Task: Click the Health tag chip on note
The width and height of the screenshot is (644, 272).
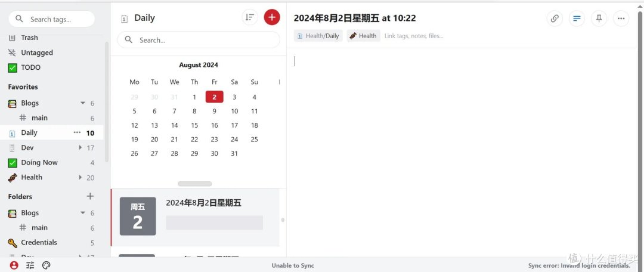Action: click(364, 36)
